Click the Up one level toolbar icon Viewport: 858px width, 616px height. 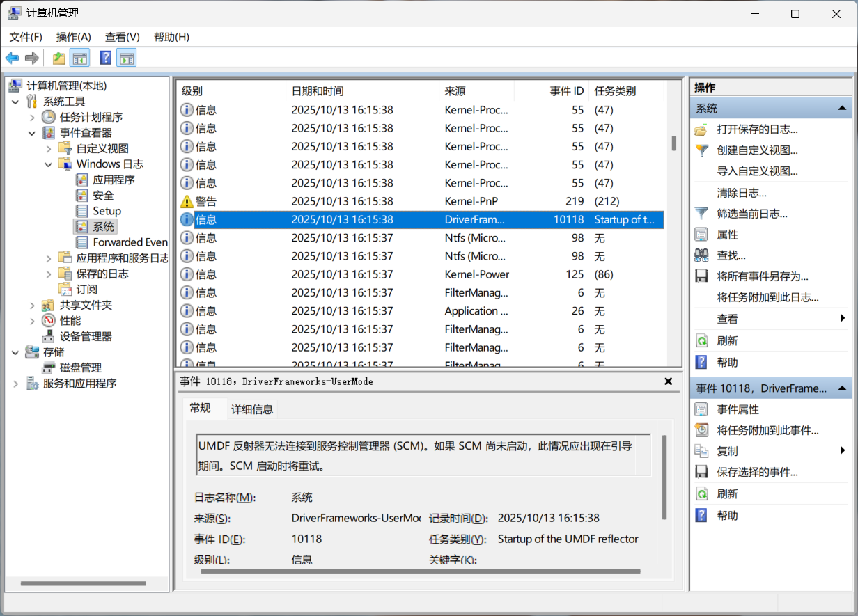59,58
